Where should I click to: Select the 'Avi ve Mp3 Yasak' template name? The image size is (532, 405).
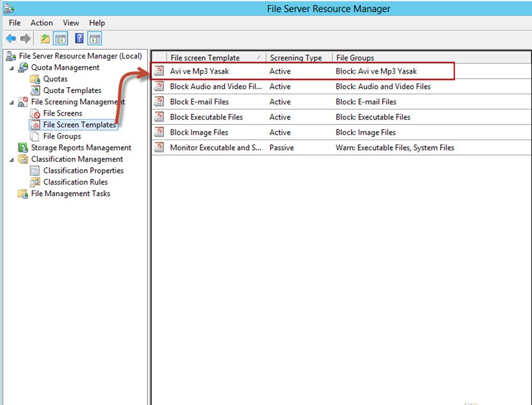(x=200, y=71)
